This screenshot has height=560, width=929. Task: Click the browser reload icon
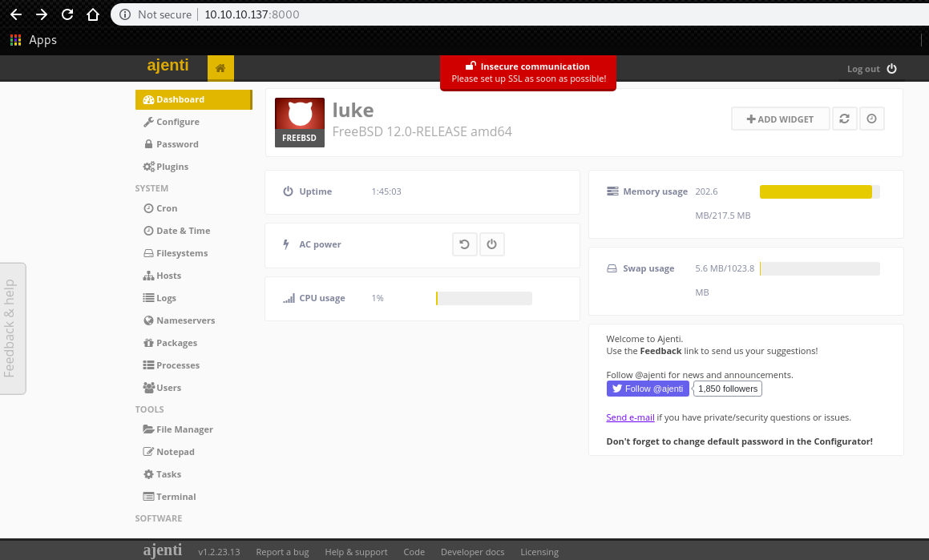tap(67, 14)
